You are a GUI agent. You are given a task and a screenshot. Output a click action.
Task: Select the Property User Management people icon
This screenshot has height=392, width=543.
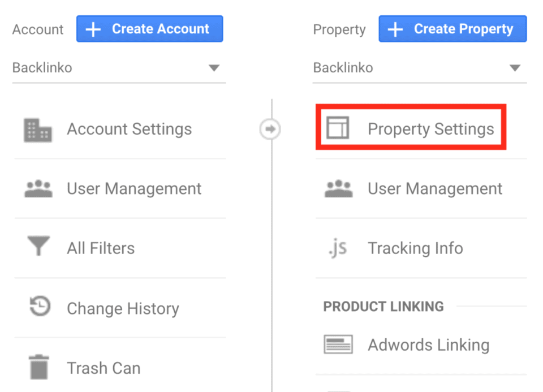pos(338,188)
